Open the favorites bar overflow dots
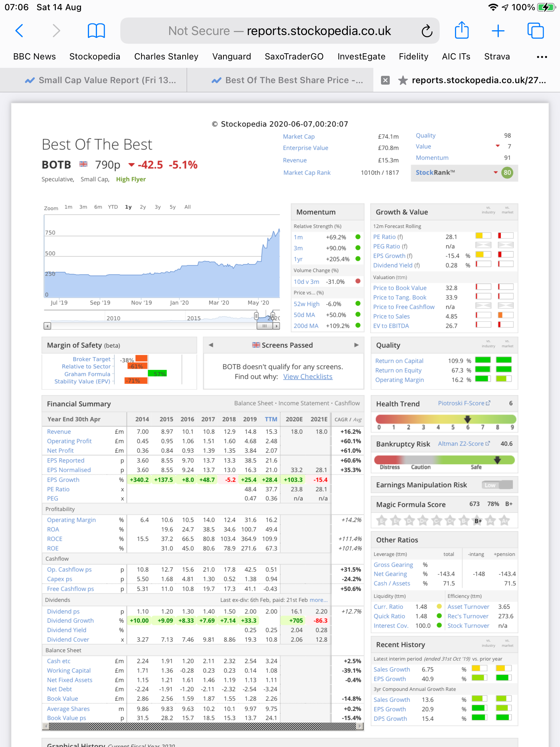The image size is (560, 747). [x=542, y=57]
